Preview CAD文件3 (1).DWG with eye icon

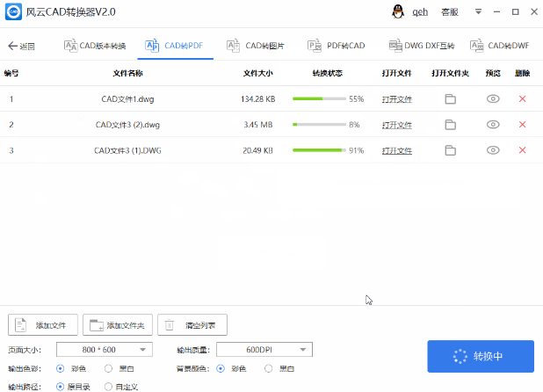point(493,150)
